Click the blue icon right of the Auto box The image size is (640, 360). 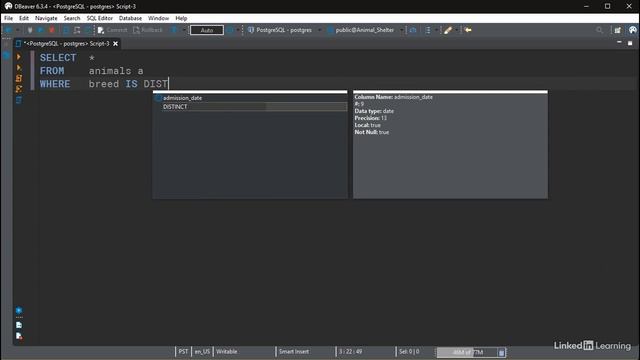[230, 30]
